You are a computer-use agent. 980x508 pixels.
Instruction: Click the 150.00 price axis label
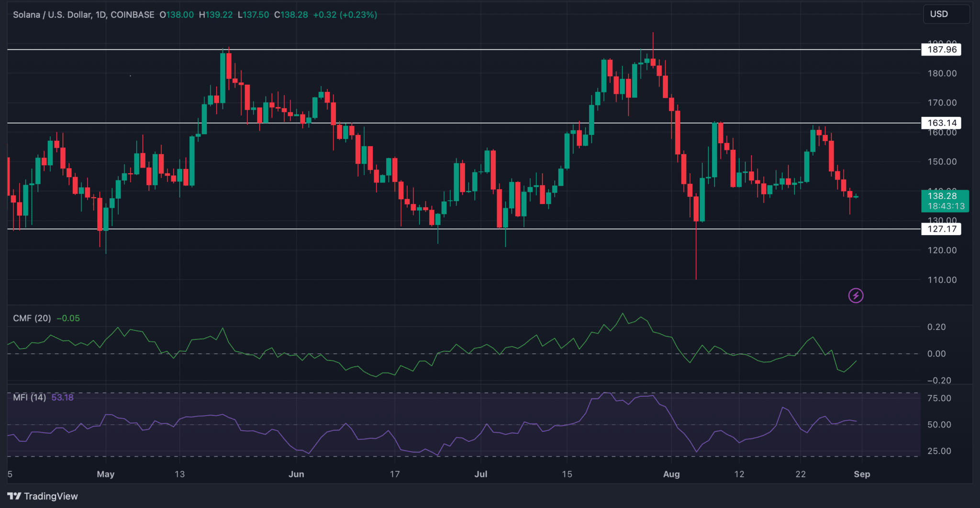(x=942, y=161)
